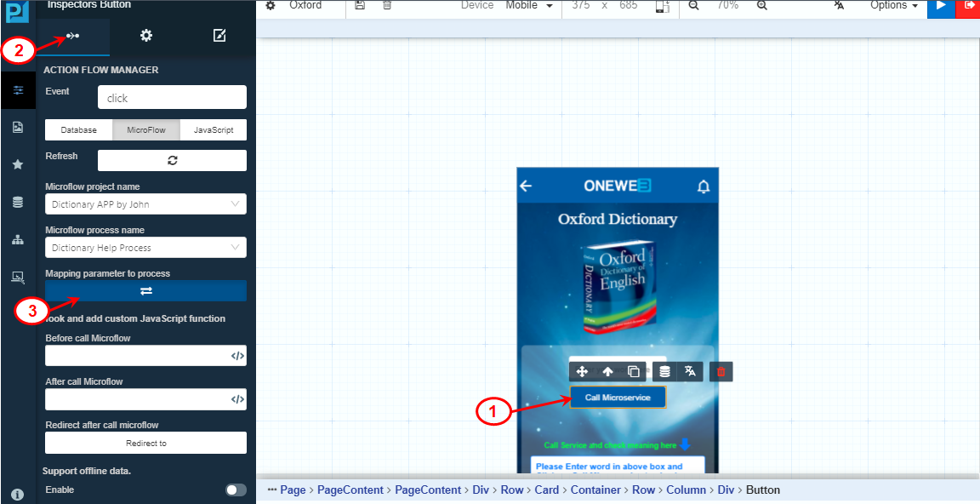Click the database binding icon on element toolbar
The height and width of the screenshot is (504, 980).
click(665, 371)
